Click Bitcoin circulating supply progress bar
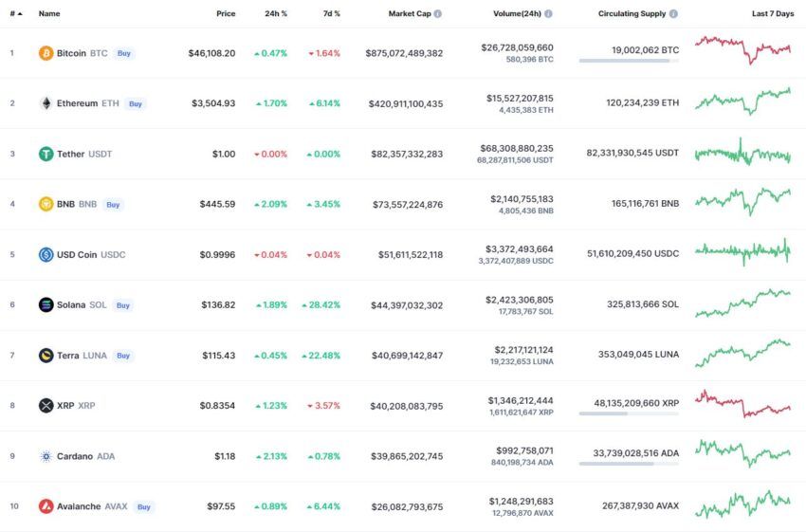 [x=629, y=61]
